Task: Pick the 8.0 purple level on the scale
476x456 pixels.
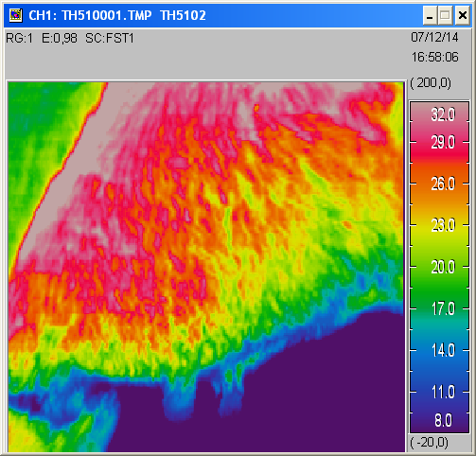Action: pyautogui.click(x=443, y=420)
